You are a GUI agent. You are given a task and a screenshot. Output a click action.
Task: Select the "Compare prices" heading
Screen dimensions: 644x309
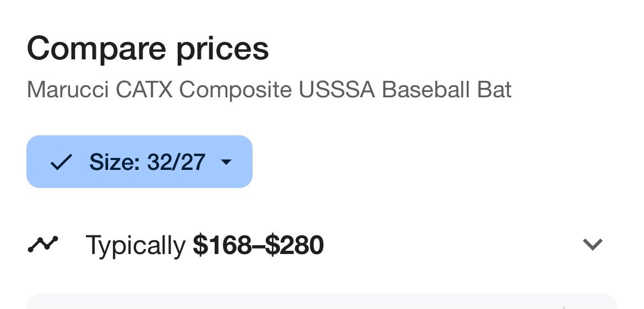pyautogui.click(x=148, y=48)
